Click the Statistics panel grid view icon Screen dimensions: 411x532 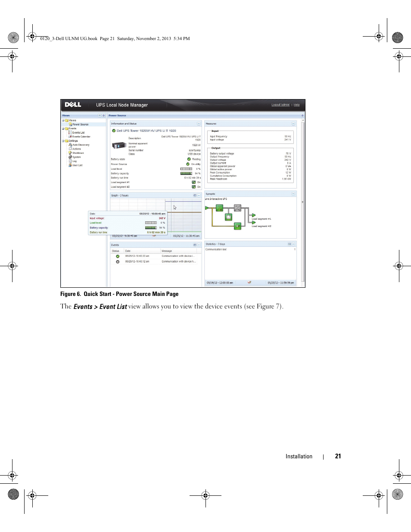pos(290,244)
